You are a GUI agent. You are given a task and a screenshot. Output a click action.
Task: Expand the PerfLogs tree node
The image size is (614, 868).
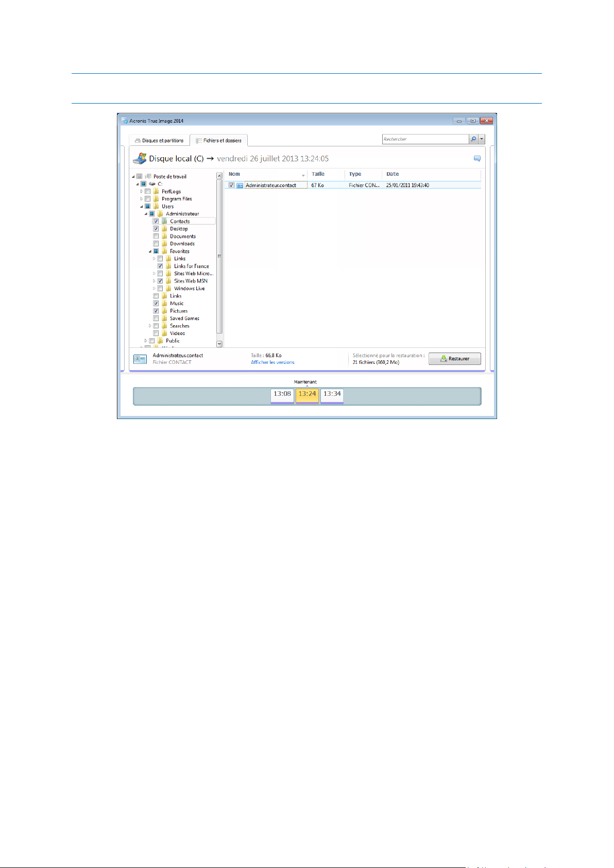pyautogui.click(x=142, y=191)
